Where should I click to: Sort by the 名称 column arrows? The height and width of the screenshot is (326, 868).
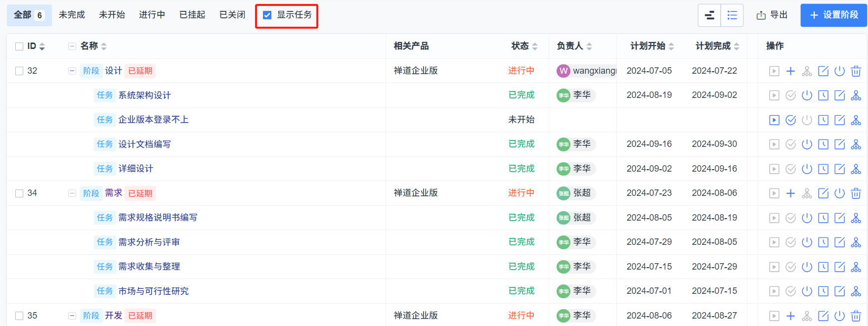(x=104, y=47)
